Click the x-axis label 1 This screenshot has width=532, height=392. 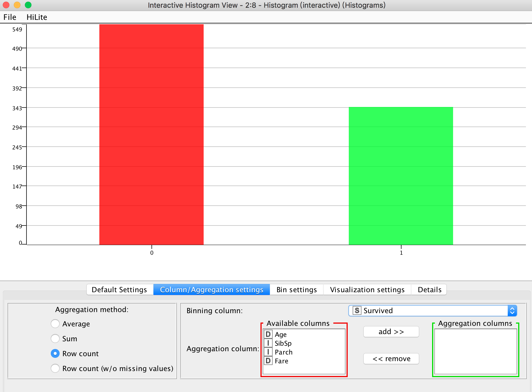(x=401, y=253)
